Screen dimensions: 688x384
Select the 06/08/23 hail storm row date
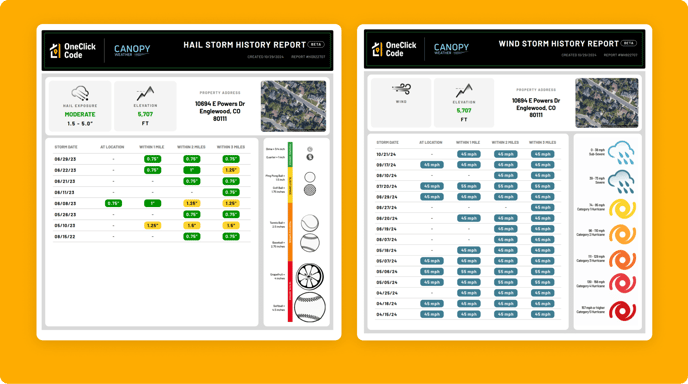coord(65,204)
